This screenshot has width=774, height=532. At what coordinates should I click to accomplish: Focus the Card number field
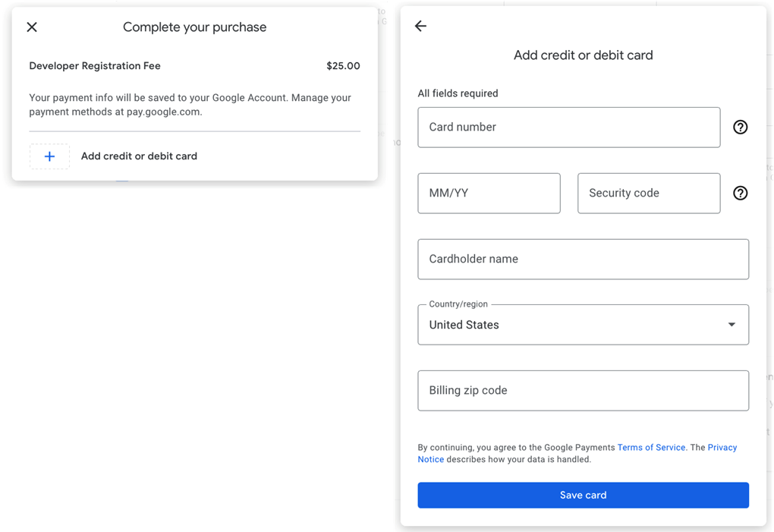click(568, 127)
